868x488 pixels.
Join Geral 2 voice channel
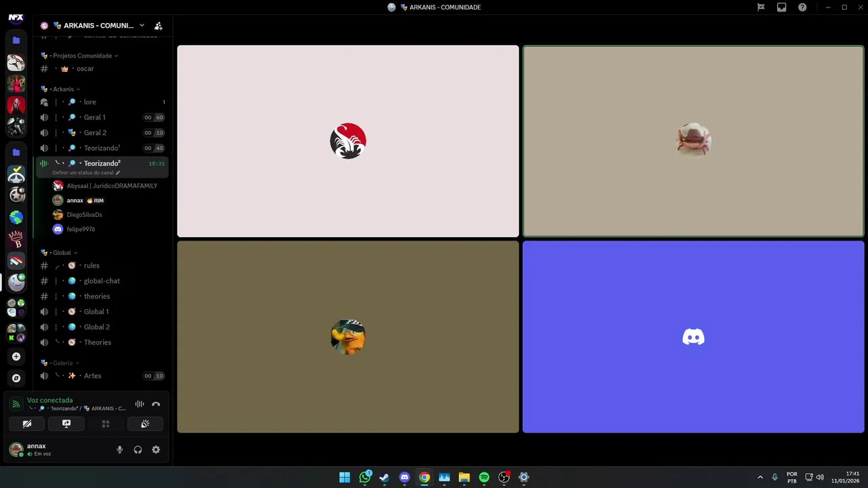[x=102, y=133]
